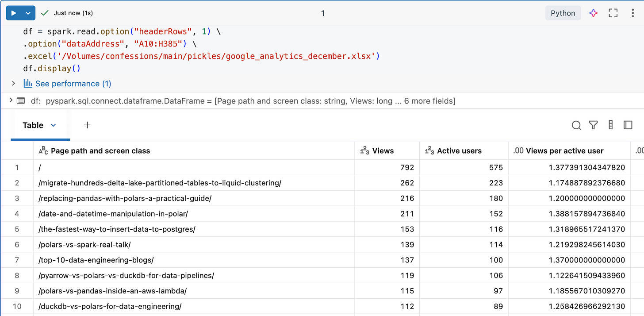
Task: Expand the df DataFrame schema row
Action: 11,100
